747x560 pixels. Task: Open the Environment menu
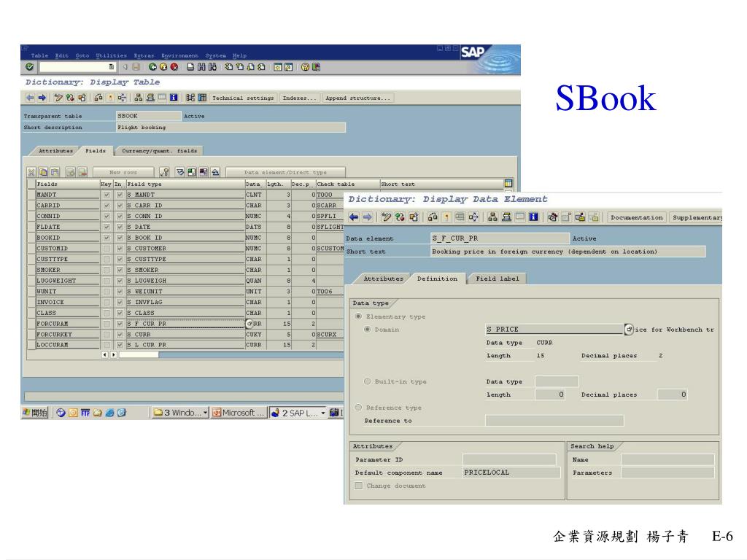click(x=179, y=55)
